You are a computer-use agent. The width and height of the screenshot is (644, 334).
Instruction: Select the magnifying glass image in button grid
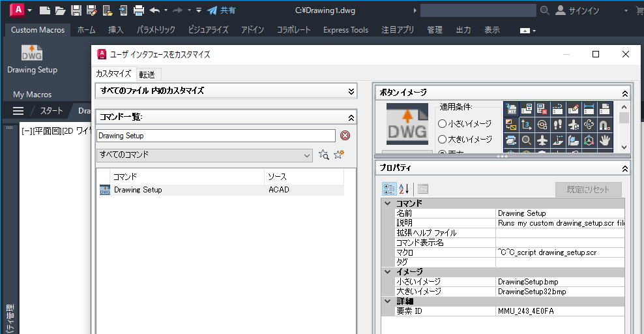(527, 140)
